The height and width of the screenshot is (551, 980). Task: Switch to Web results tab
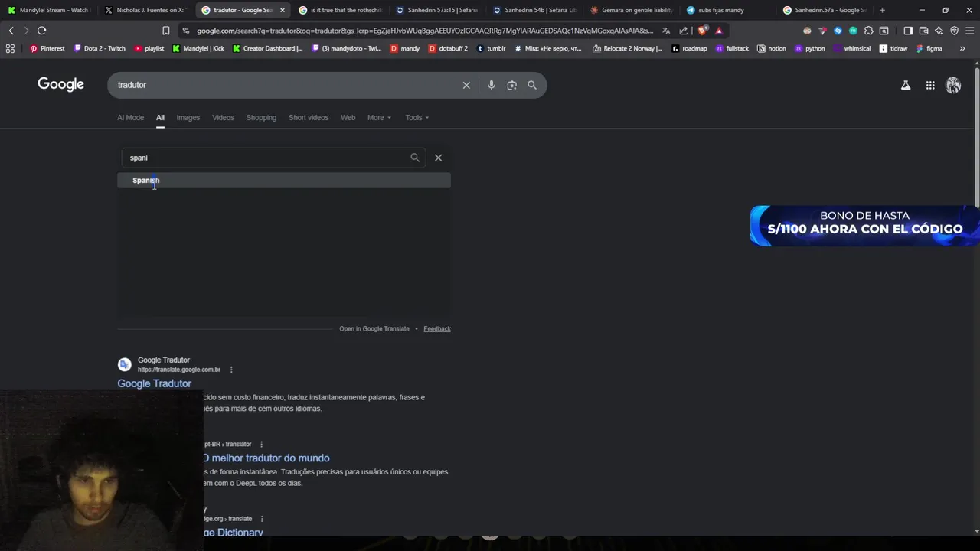348,118
